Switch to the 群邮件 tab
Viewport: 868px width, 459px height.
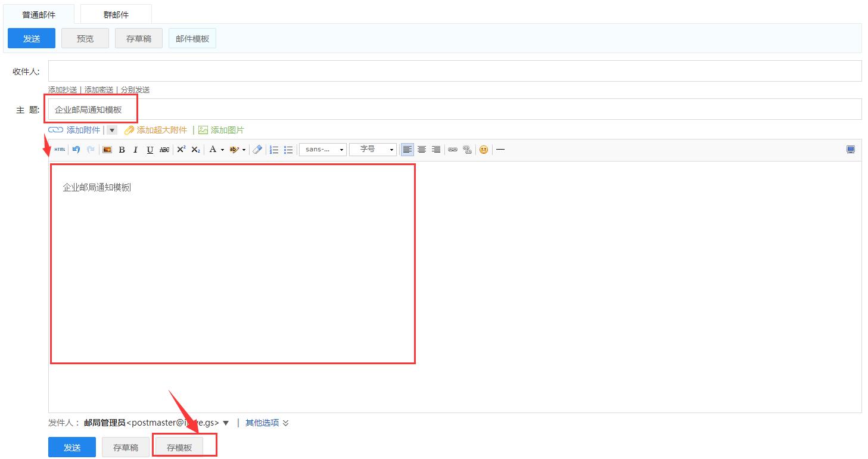116,14
